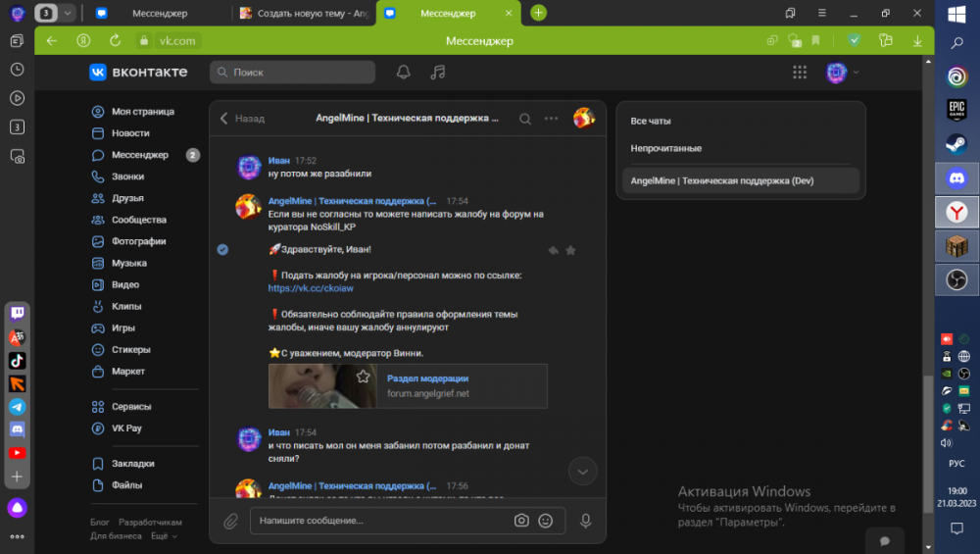Open Музыка in sidebar
The image size is (980, 554).
coord(128,263)
